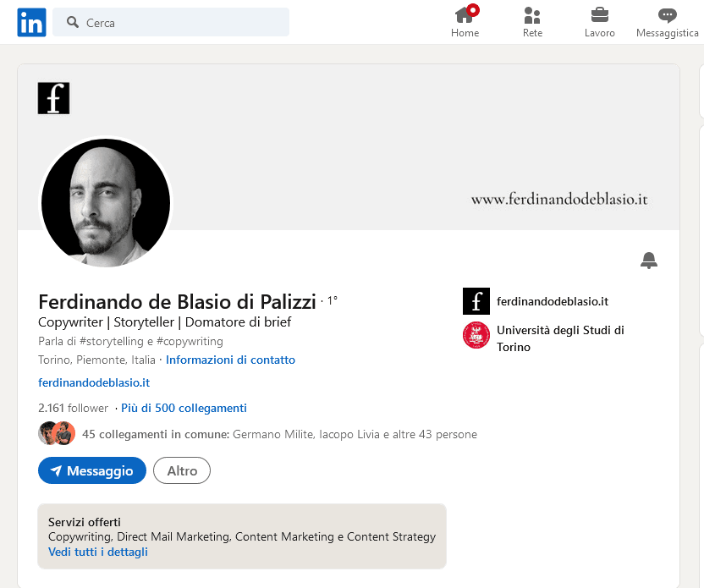
Task: Click the Servizi offerti heading
Action: [x=85, y=522]
